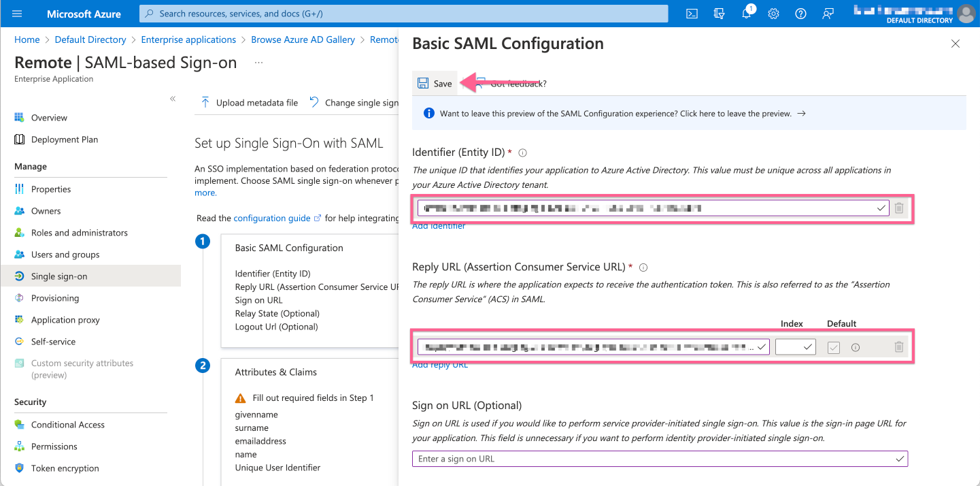The image size is (980, 486).
Task: Click the Save button
Action: 435,83
